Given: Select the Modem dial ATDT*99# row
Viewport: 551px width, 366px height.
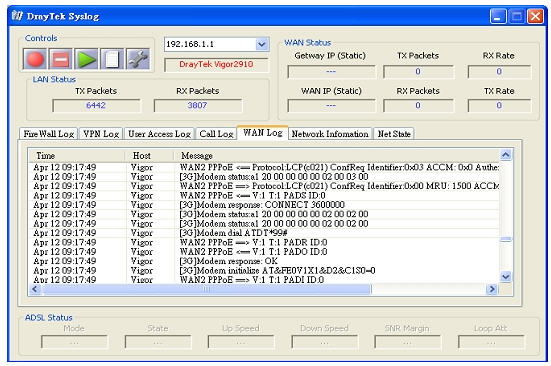Looking at the screenshot, I should coord(264,233).
